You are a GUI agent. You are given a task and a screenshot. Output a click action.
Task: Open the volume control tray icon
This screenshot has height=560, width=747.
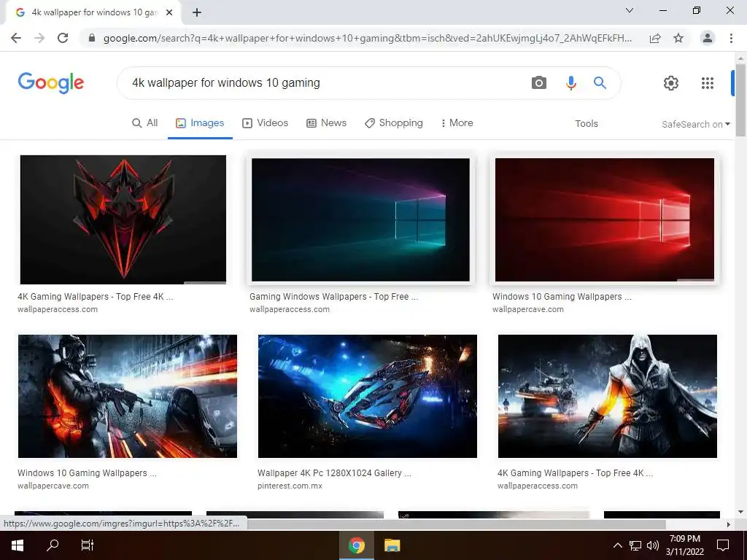653,545
